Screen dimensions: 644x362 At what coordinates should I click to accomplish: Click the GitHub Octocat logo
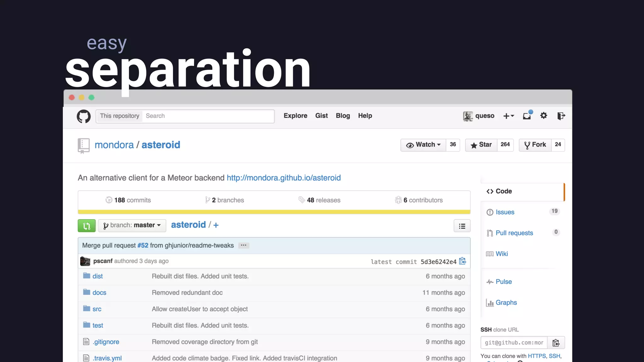[x=84, y=116]
